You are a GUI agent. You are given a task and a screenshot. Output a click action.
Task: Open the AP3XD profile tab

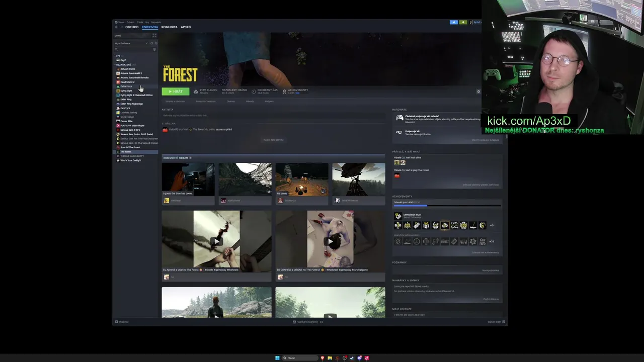[186, 27]
